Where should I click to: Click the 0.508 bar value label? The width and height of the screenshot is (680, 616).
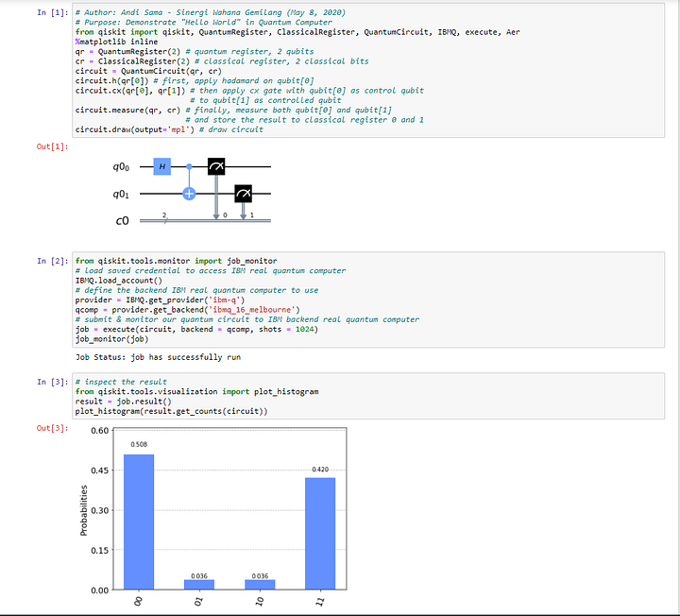point(139,445)
